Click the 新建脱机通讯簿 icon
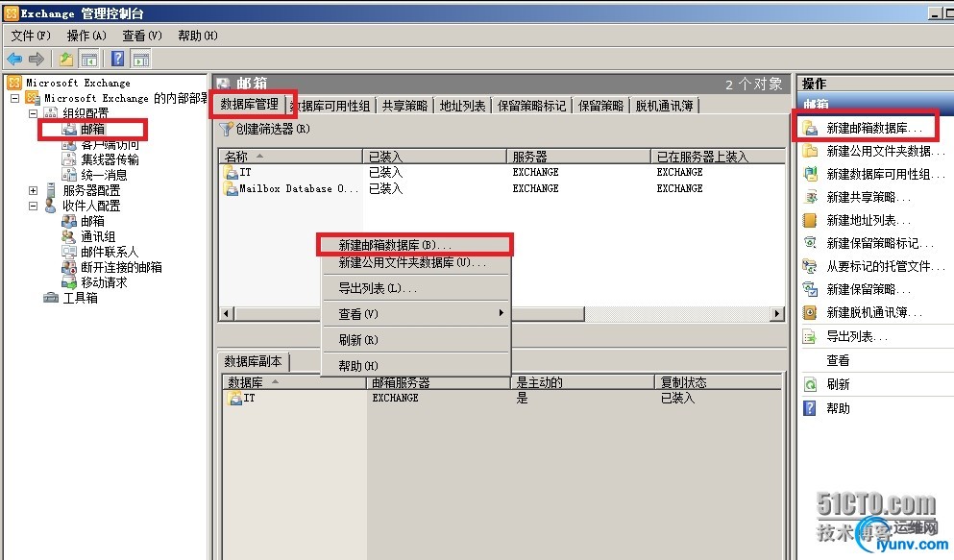Screen dimensions: 954x560 (810, 312)
